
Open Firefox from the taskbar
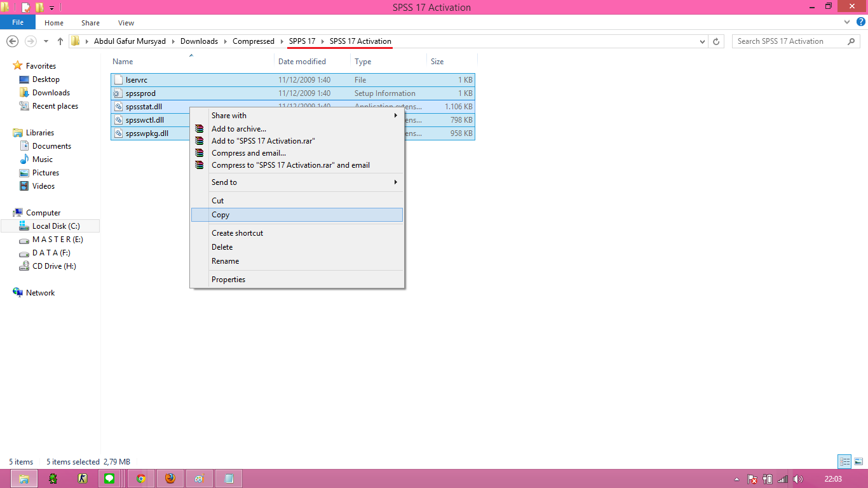(x=170, y=478)
